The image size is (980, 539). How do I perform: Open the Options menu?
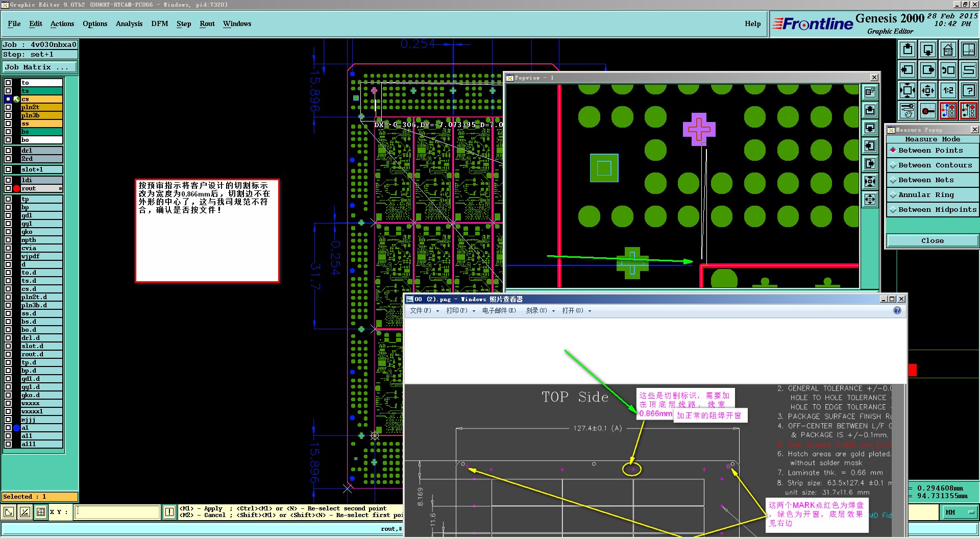(x=95, y=24)
